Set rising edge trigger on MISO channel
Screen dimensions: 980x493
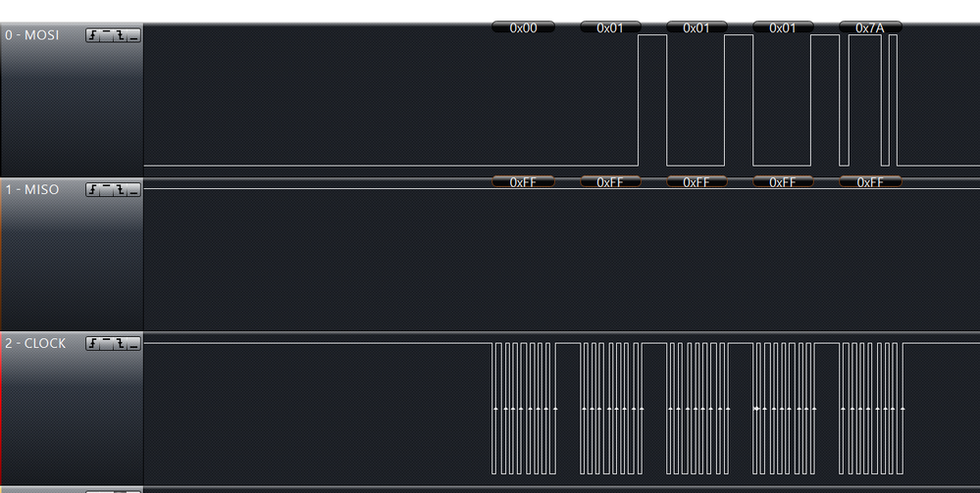(x=93, y=190)
